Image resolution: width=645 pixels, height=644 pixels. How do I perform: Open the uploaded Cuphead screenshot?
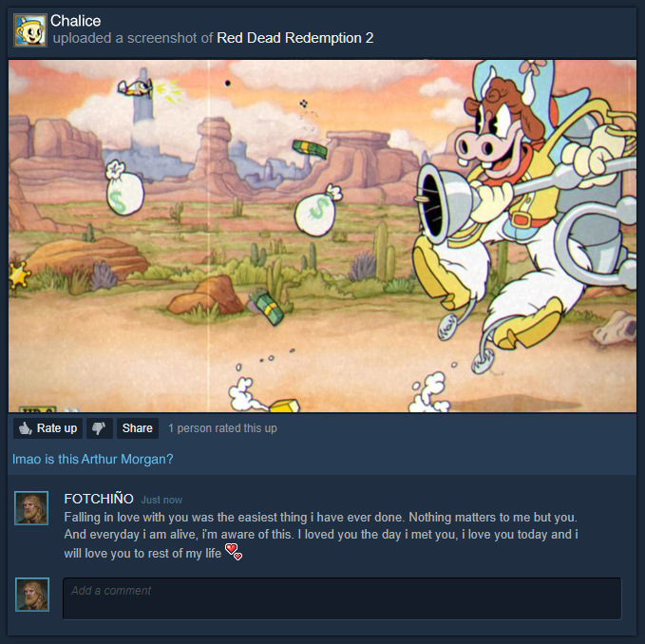coord(322,237)
